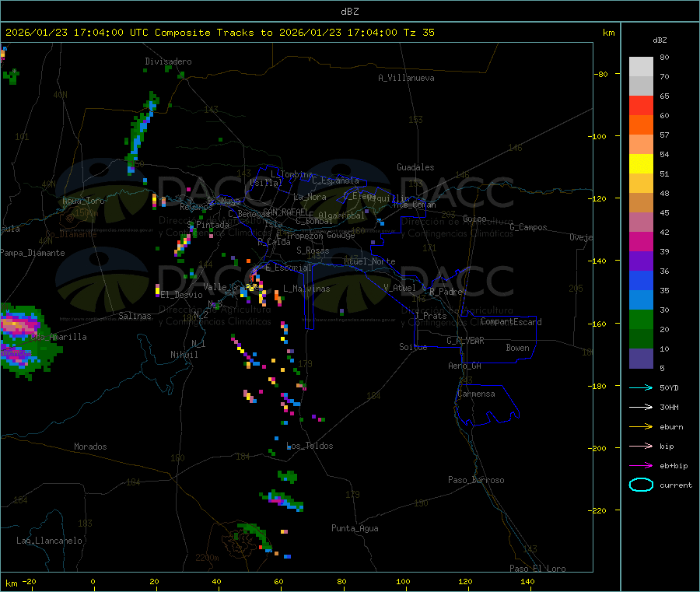Click the 0 km x-axis tick label
The height and width of the screenshot is (592, 700).
[x=93, y=581]
